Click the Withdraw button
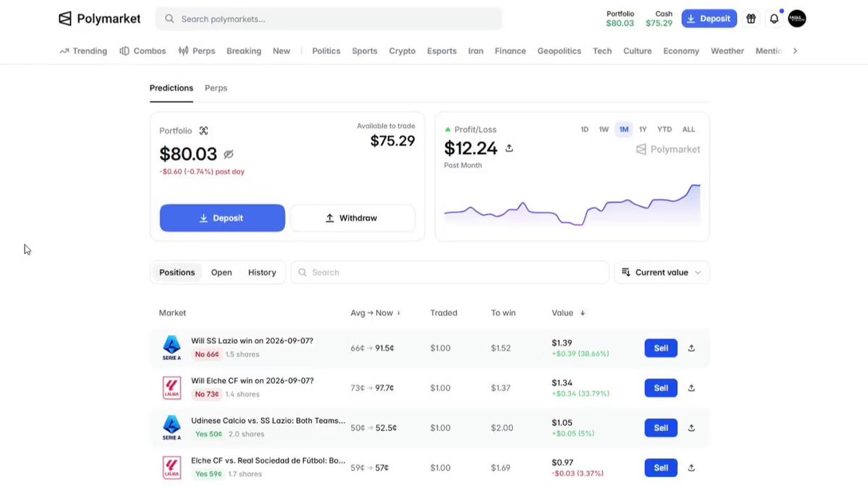This screenshot has height=488, width=868. (x=352, y=218)
